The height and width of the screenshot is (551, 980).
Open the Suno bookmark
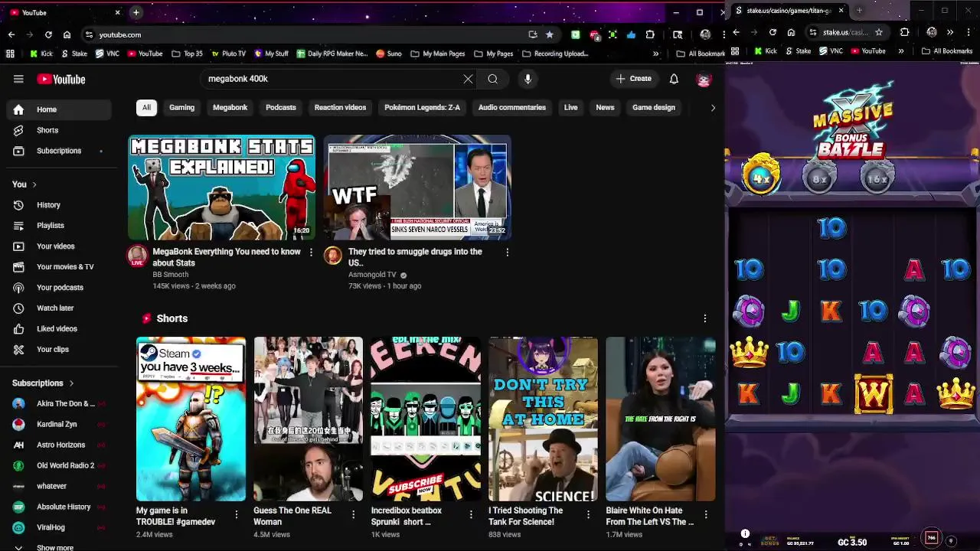click(389, 54)
